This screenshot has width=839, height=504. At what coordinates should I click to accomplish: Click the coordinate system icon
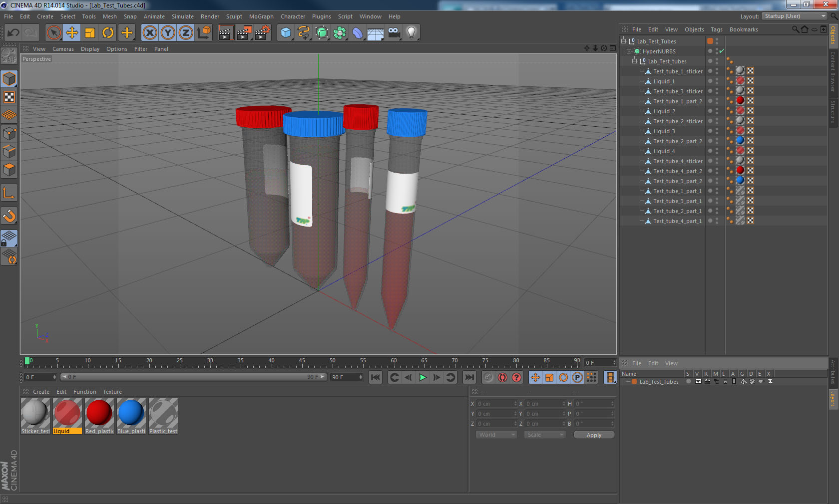[204, 33]
